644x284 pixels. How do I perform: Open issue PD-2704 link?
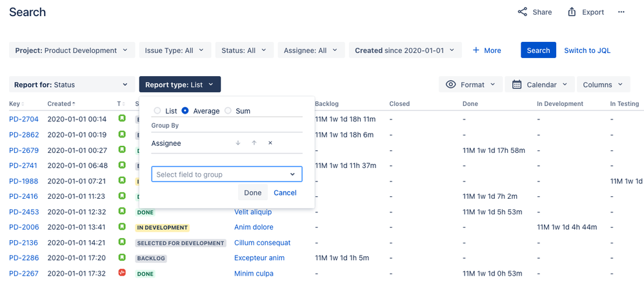click(x=24, y=119)
